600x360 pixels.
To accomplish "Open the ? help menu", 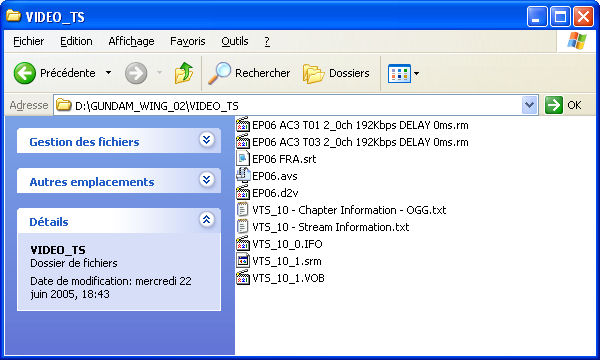I will point(267,41).
